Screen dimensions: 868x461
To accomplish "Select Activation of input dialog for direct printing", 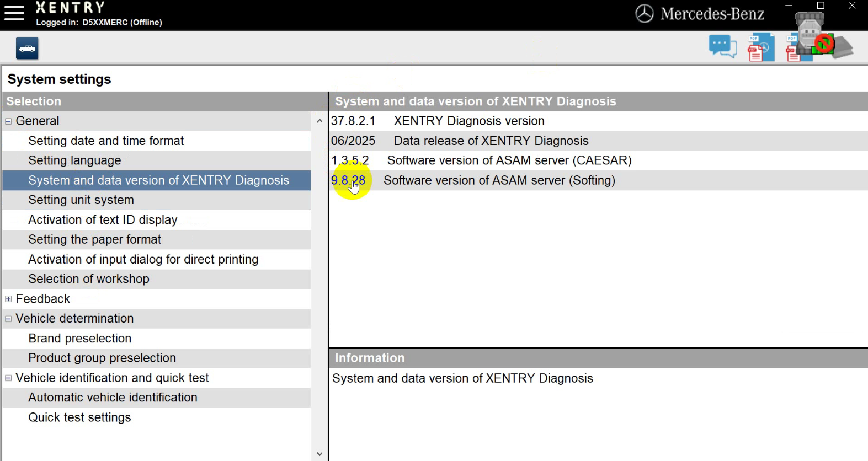I will coord(157,259).
